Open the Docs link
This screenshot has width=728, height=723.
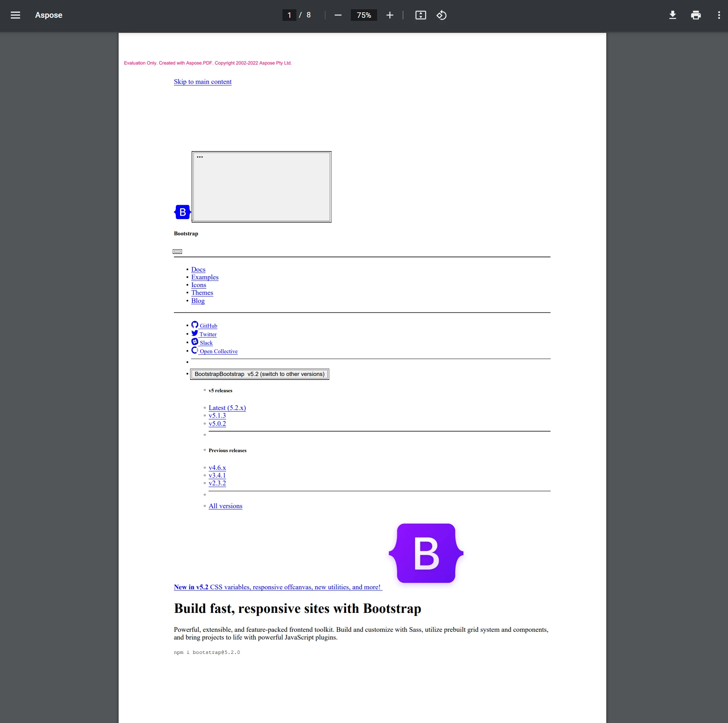[x=198, y=269]
